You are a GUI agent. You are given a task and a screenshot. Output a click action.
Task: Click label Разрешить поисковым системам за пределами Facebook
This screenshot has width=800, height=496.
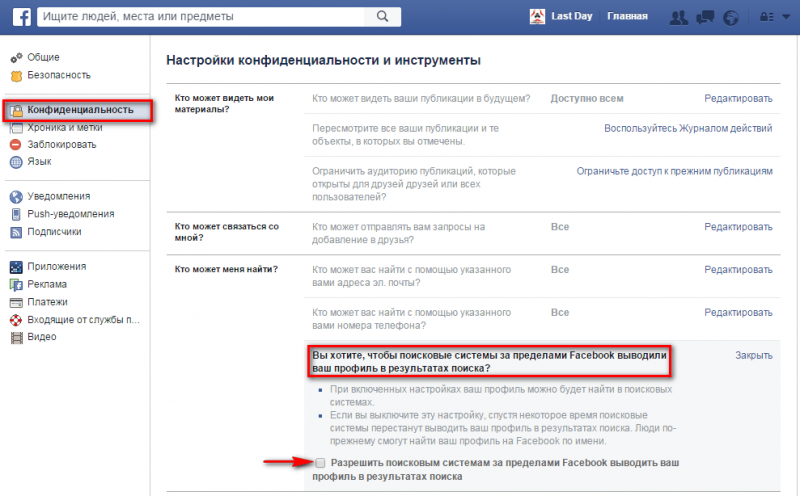tap(495, 469)
